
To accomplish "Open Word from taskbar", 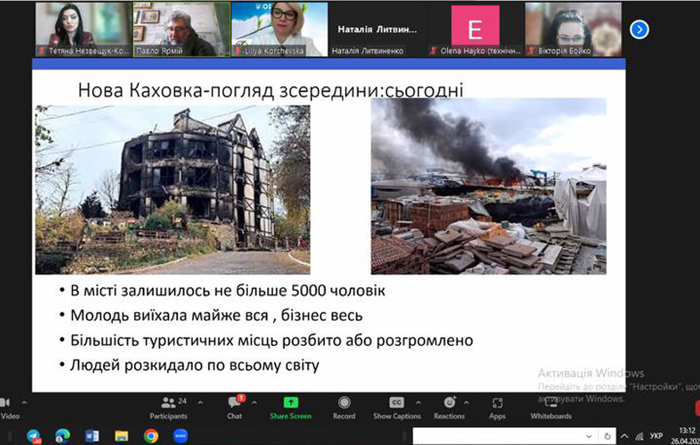I will click(x=92, y=436).
